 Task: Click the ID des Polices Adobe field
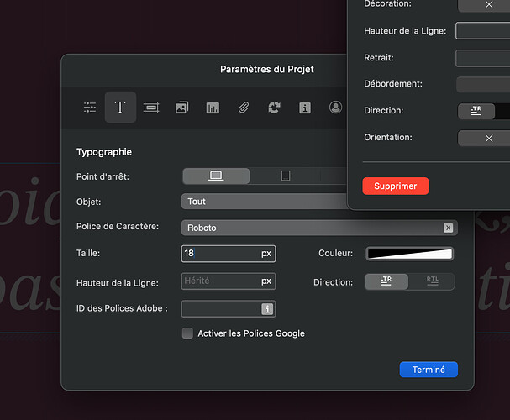click(229, 309)
